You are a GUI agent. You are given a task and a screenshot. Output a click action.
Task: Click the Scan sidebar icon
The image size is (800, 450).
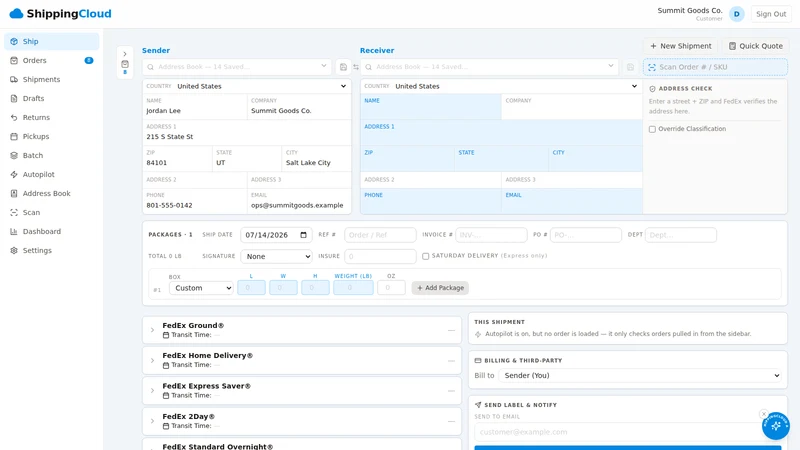14,212
